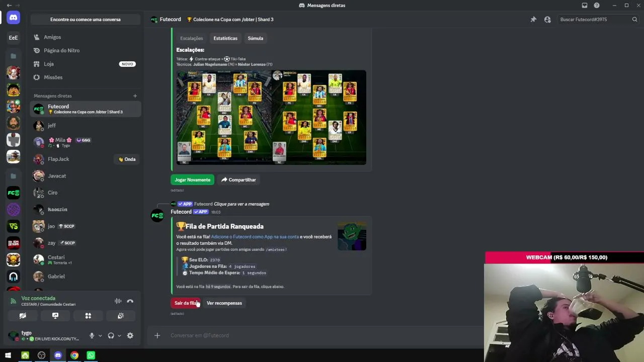Viewport: 644px width, 362px height.
Task: Click the Compartilhar button
Action: pyautogui.click(x=238, y=180)
